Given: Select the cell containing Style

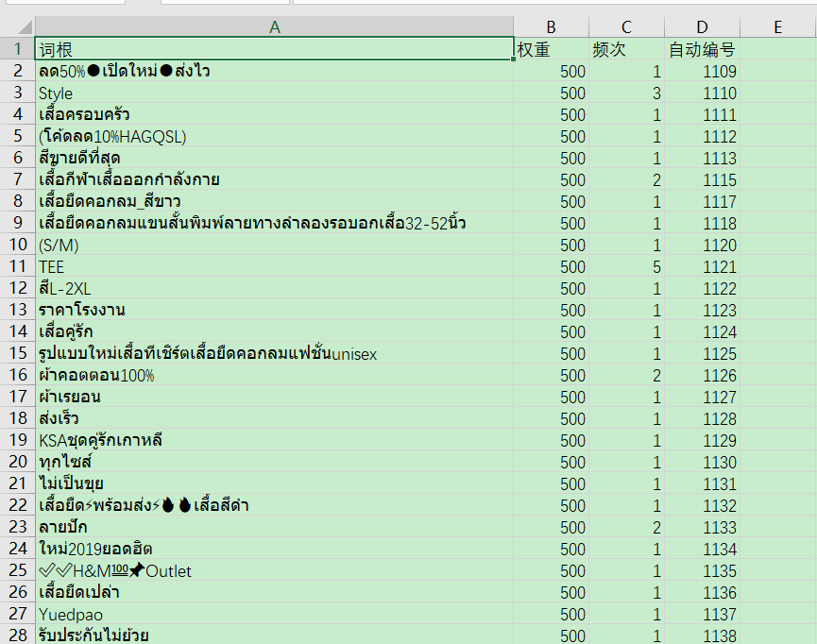Looking at the screenshot, I should [x=274, y=93].
